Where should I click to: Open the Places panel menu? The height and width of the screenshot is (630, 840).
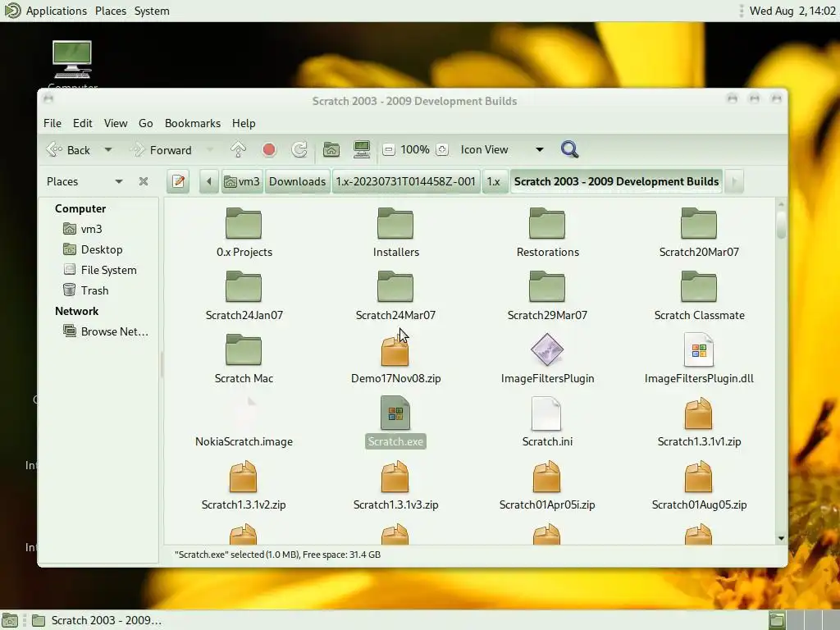point(111,11)
